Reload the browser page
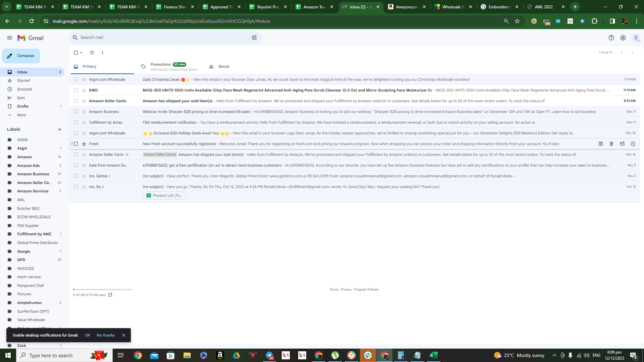The width and height of the screenshot is (644, 362). [x=32, y=21]
